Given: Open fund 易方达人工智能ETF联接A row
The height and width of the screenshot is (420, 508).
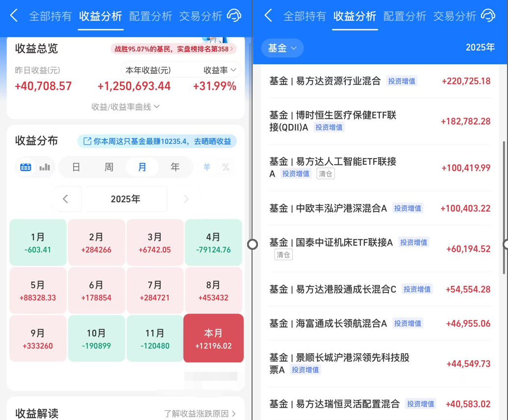Looking at the screenshot, I should click(380, 167).
